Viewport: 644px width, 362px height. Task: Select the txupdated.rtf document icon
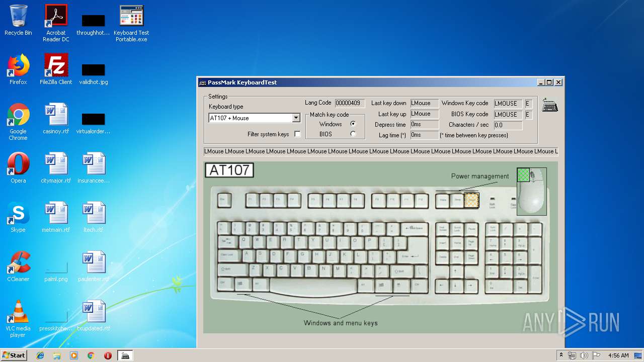tap(94, 316)
